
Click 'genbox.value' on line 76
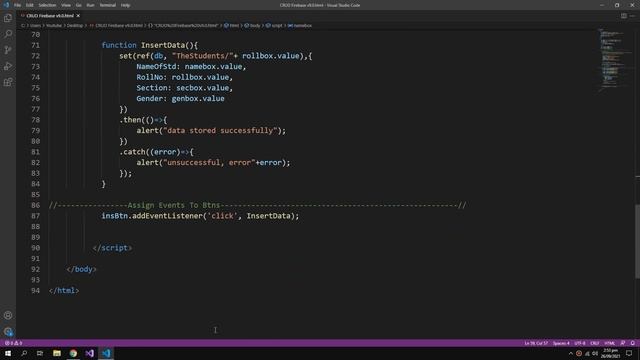(198, 98)
